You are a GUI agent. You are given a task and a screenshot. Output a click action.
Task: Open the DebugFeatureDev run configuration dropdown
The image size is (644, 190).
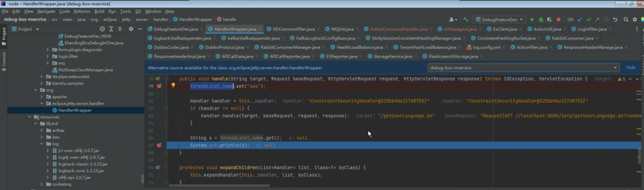point(499,20)
